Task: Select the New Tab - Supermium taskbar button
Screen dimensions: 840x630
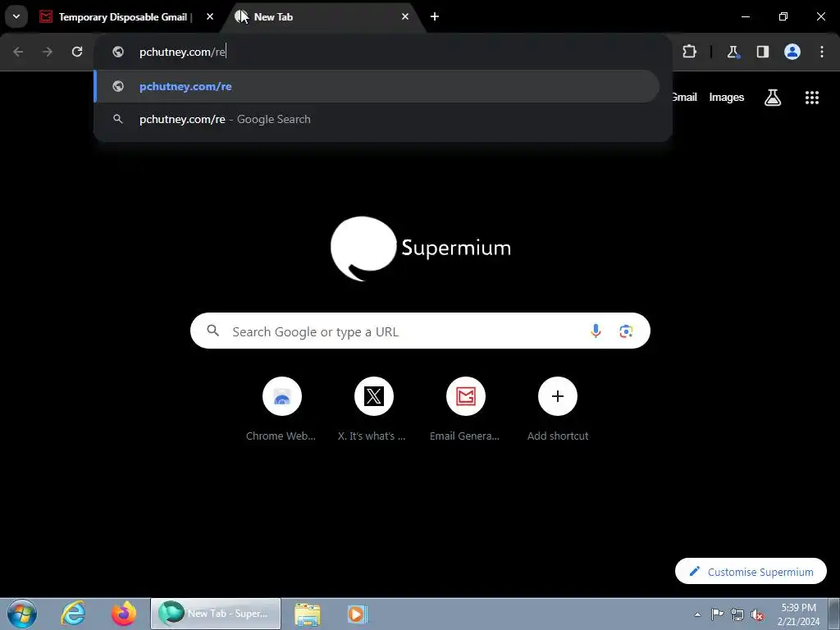Action: pyautogui.click(x=216, y=614)
